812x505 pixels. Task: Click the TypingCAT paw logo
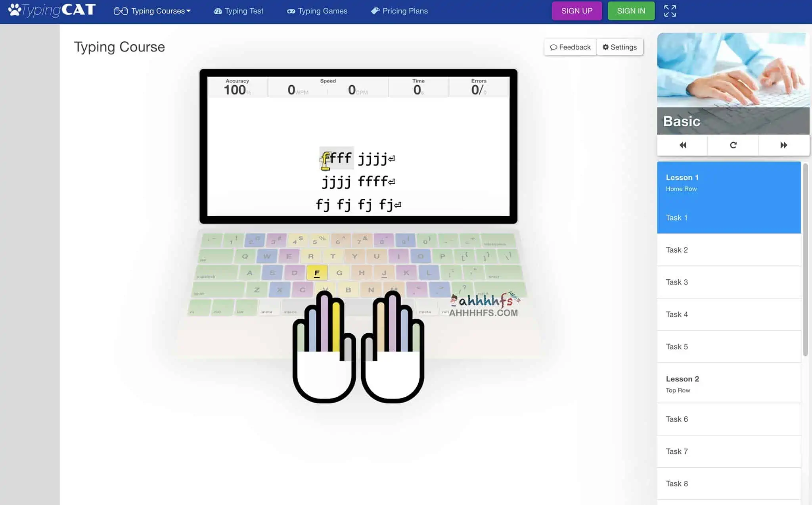(14, 10)
